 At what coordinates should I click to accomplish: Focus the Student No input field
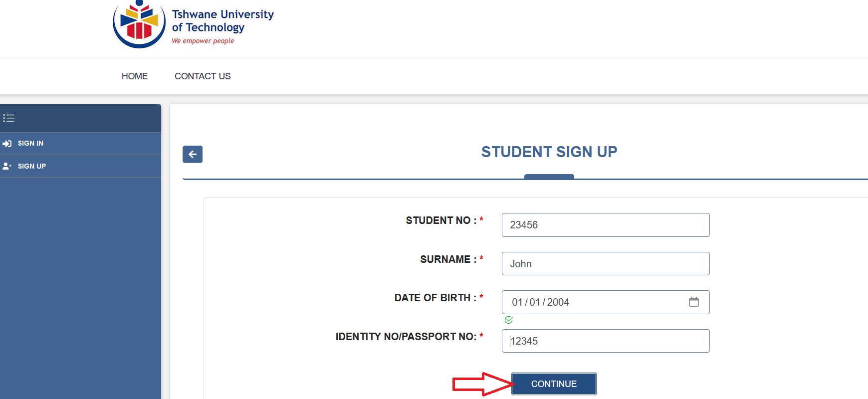click(x=605, y=225)
